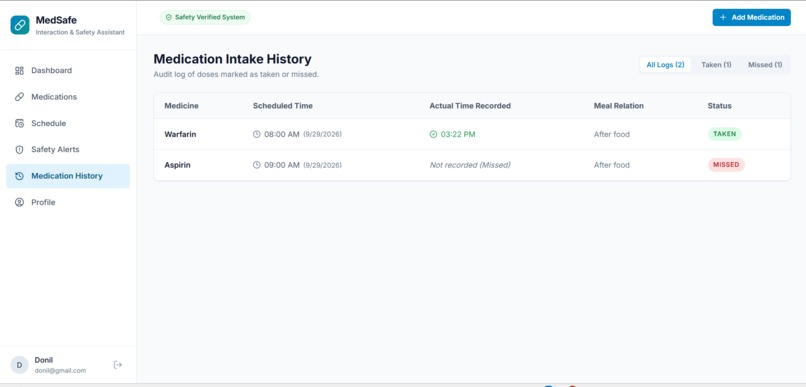The width and height of the screenshot is (806, 387).
Task: Click the Scheduled Time column header
Action: point(283,106)
